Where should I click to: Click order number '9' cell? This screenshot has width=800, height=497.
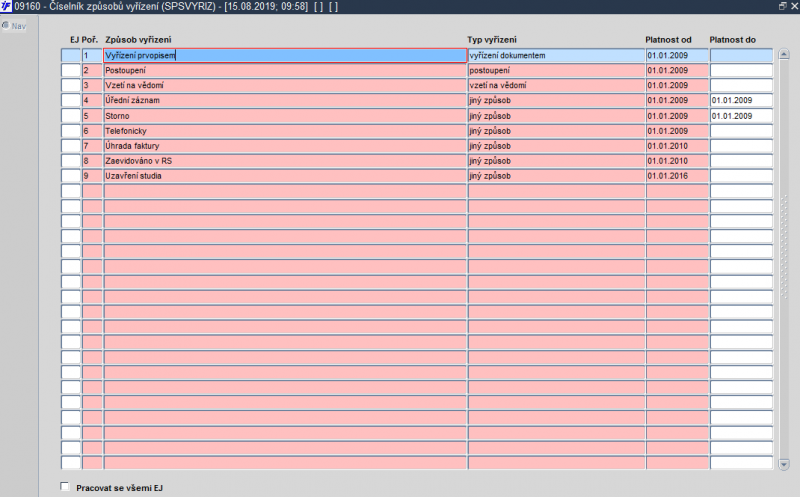click(x=92, y=176)
